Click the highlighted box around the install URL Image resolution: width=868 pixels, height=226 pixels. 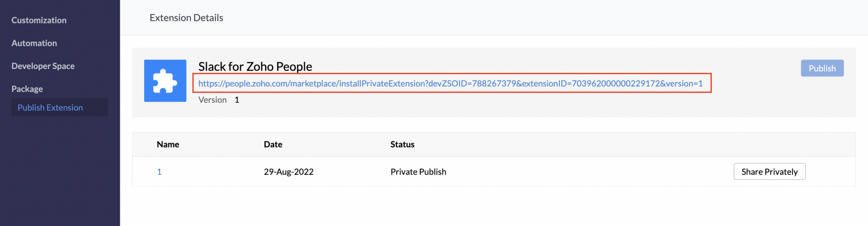[x=707, y=83]
